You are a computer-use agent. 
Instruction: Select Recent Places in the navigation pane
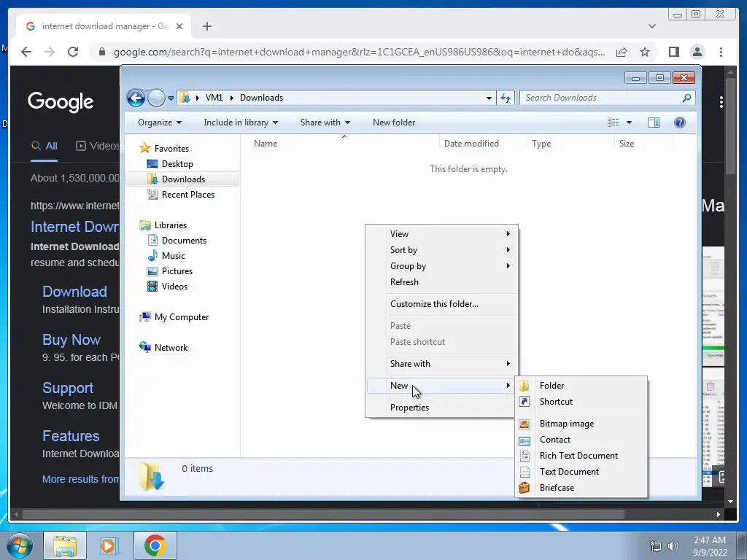click(181, 194)
